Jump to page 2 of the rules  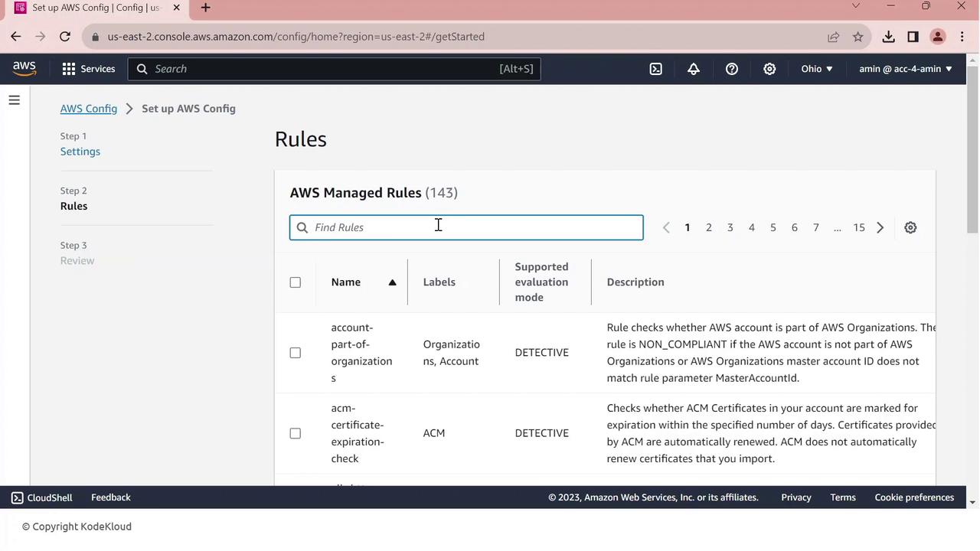tap(709, 227)
